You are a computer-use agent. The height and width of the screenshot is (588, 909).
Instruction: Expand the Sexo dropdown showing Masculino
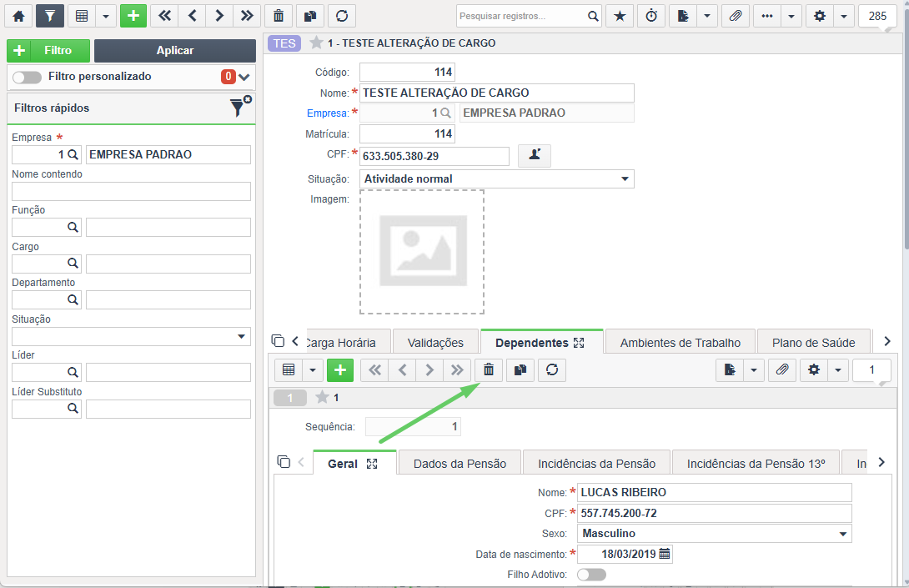pos(714,534)
